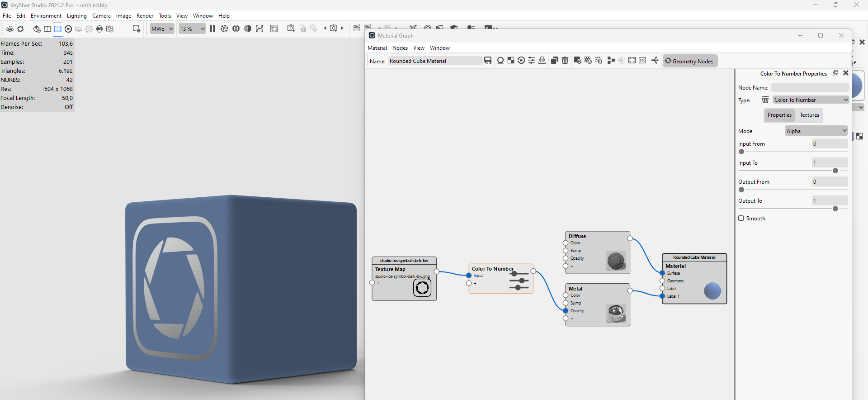Screen dimensions: 868x400
Task: Click next camera arrow in toolbar
Action: click(x=342, y=28)
